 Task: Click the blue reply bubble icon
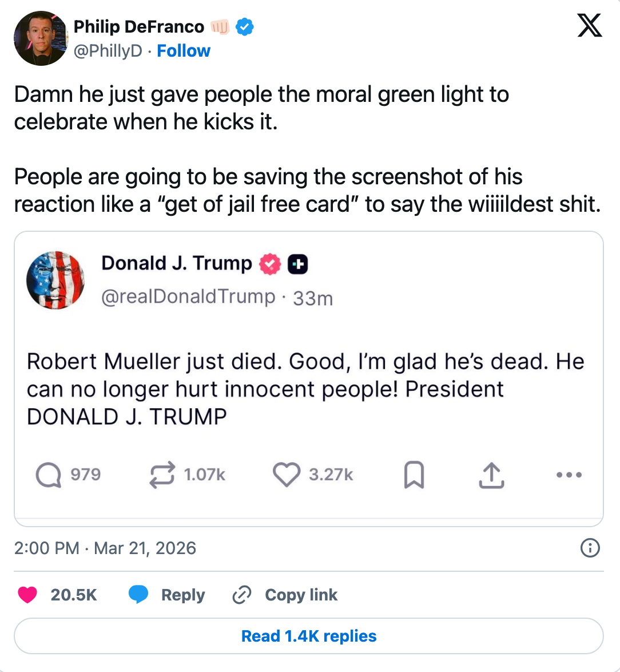tap(138, 595)
